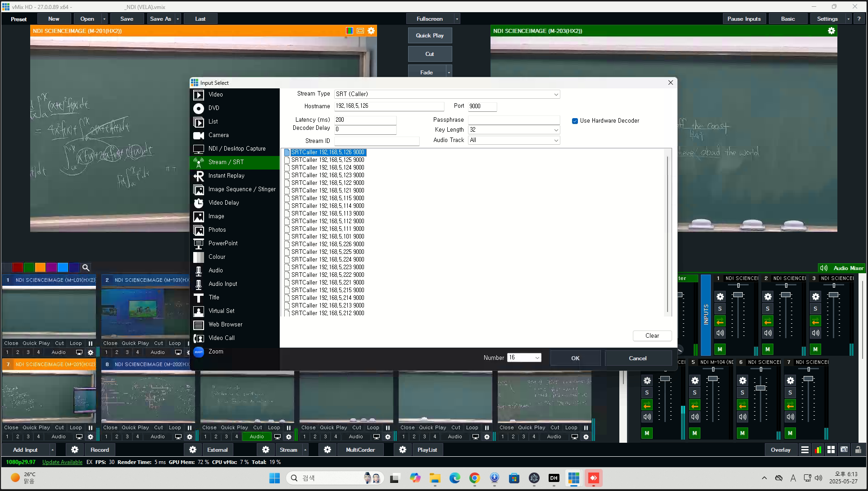The width and height of the screenshot is (868, 491).
Task: Click the Video Delay clock icon
Action: click(x=199, y=203)
